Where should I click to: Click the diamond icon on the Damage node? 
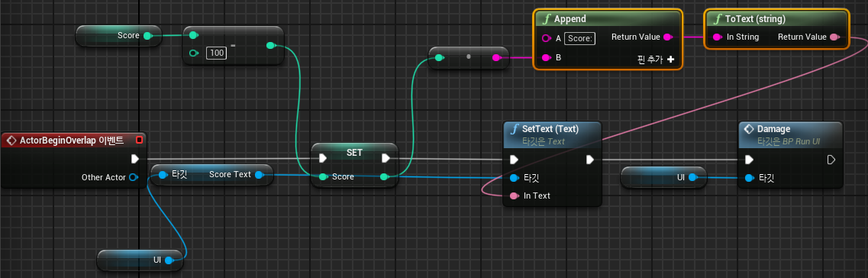(749, 129)
